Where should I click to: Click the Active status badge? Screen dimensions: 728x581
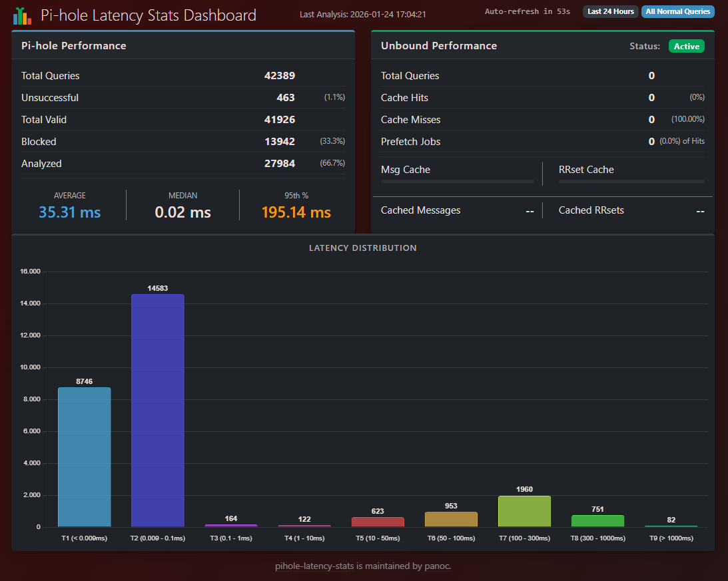click(x=686, y=46)
